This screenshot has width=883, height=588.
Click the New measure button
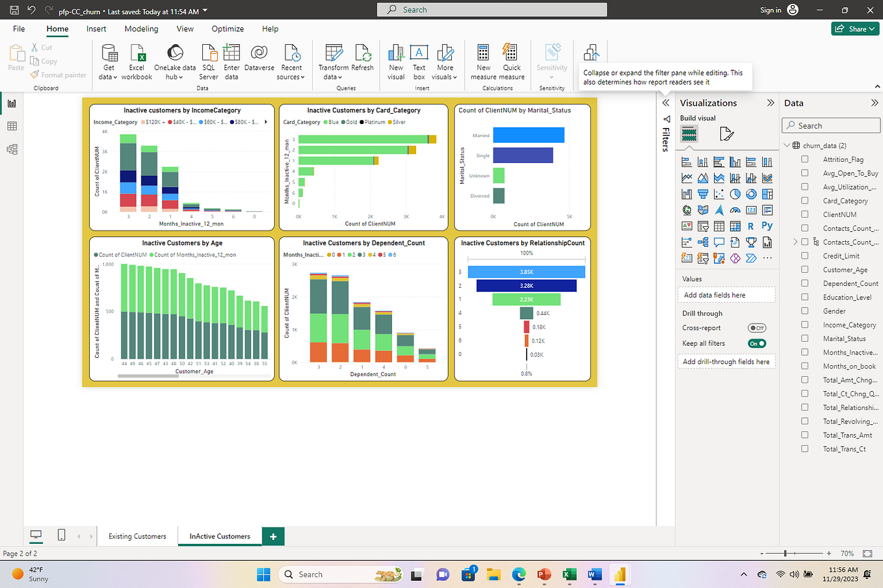point(483,62)
